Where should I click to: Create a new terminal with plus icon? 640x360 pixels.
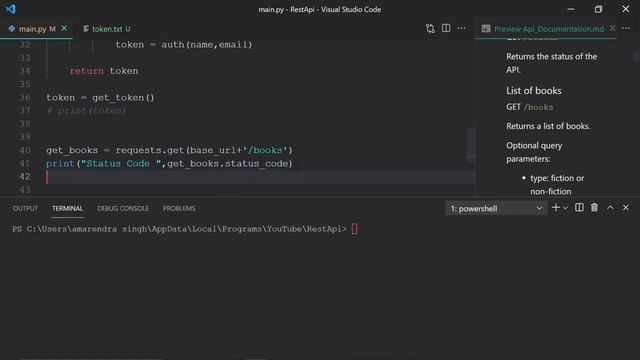(x=556, y=208)
